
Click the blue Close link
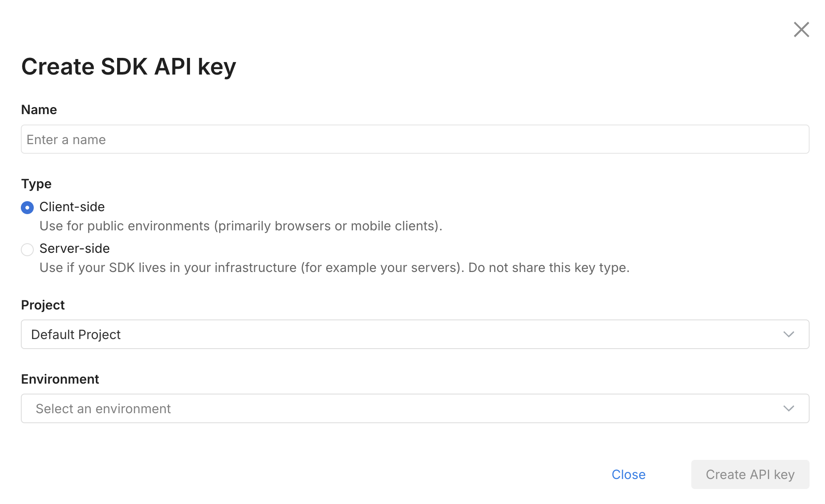628,474
